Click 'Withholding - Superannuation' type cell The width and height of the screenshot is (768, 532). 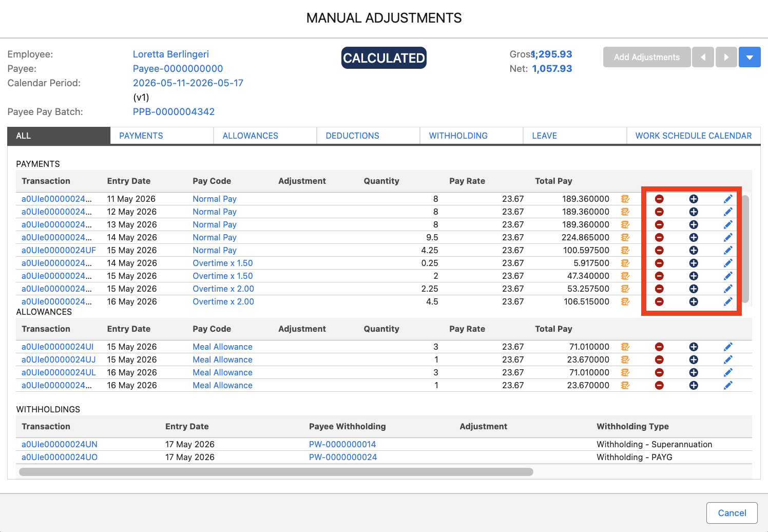(655, 444)
